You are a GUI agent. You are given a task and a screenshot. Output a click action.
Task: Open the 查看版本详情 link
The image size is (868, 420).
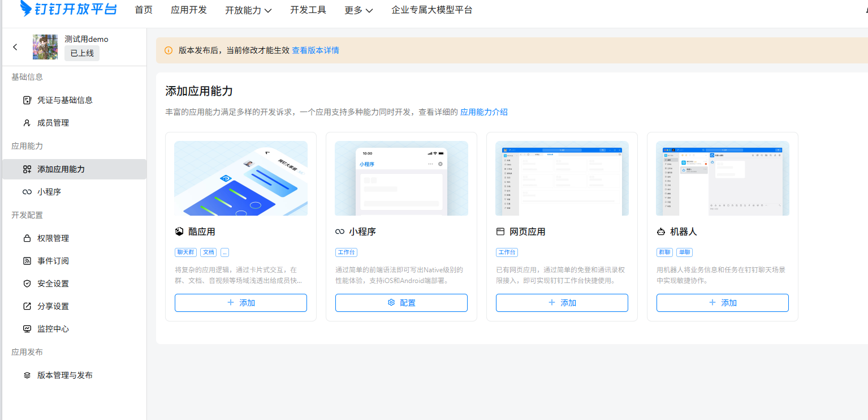click(316, 50)
